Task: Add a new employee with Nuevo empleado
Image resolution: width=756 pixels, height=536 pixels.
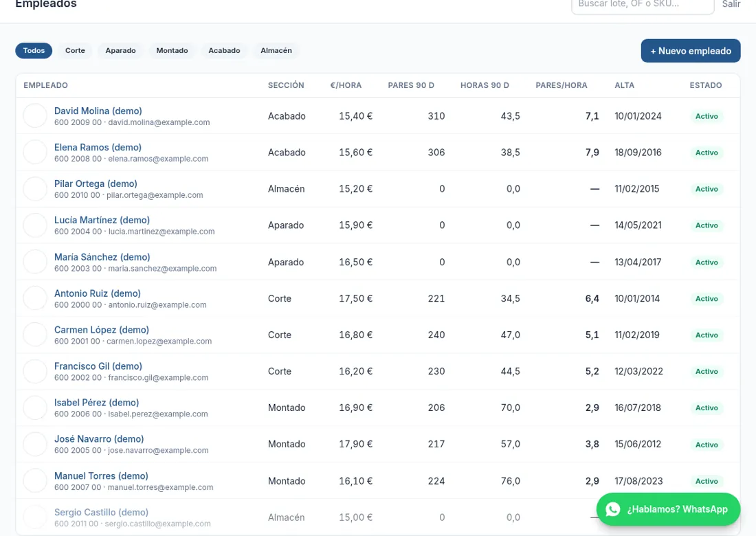Action: pos(691,51)
